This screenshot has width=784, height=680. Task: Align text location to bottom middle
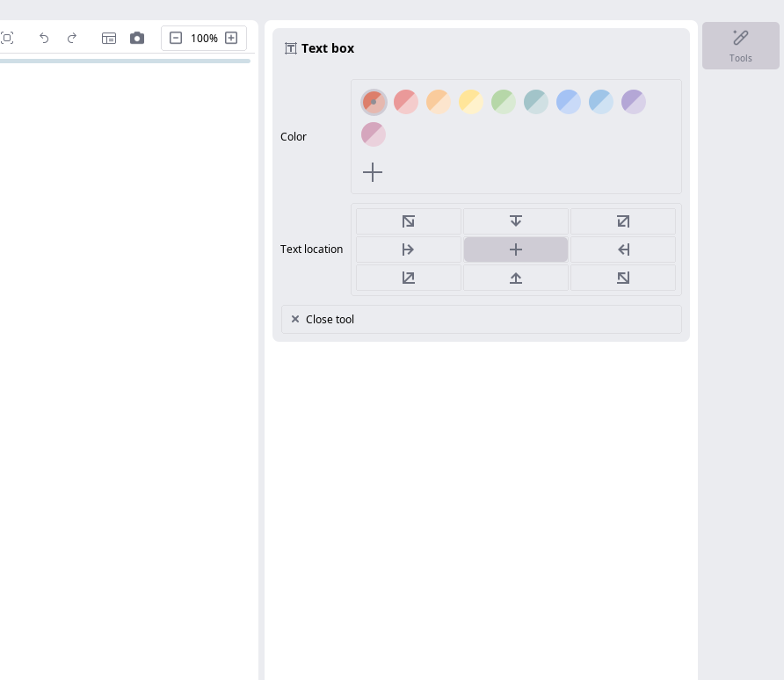[x=516, y=278]
